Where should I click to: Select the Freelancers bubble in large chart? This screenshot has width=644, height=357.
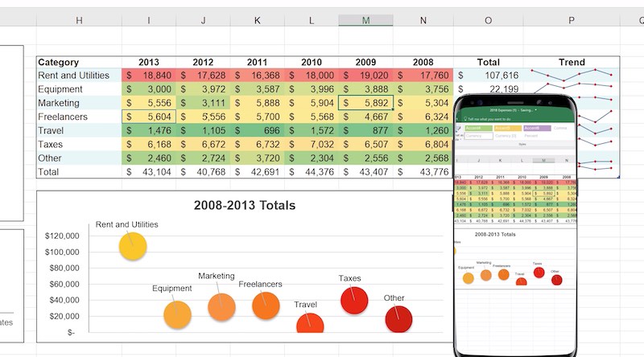[265, 306]
